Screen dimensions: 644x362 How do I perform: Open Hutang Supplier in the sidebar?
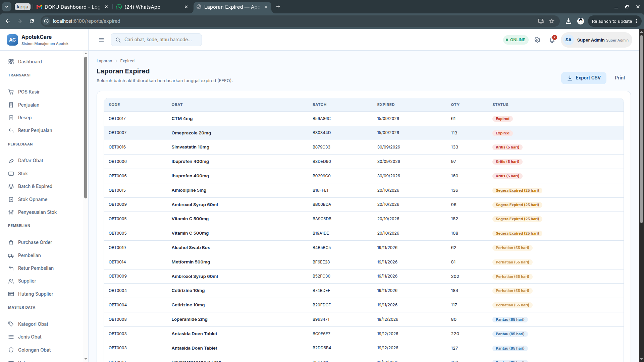36,294
